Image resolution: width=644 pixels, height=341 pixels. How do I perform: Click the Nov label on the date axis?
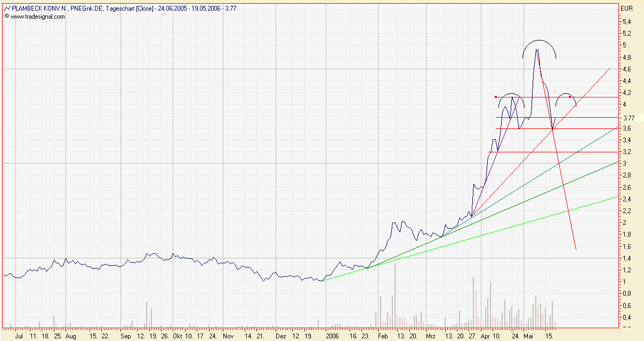click(x=228, y=336)
